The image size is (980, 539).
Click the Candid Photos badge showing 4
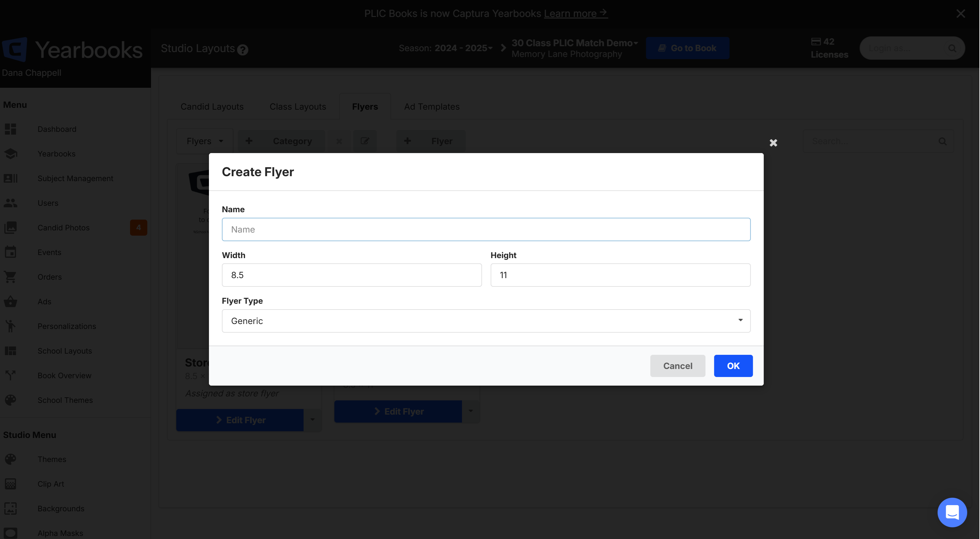(138, 228)
